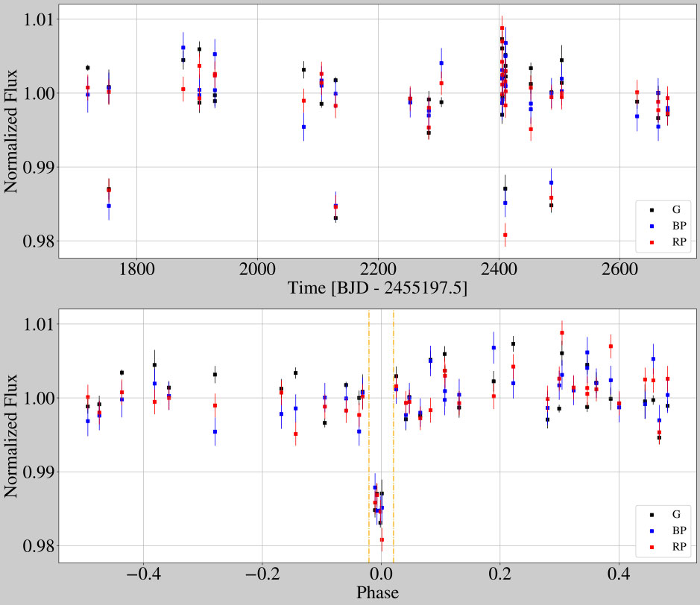Click the highest red RP point in bottom plot
This screenshot has width=700, height=605.
pyautogui.click(x=562, y=332)
